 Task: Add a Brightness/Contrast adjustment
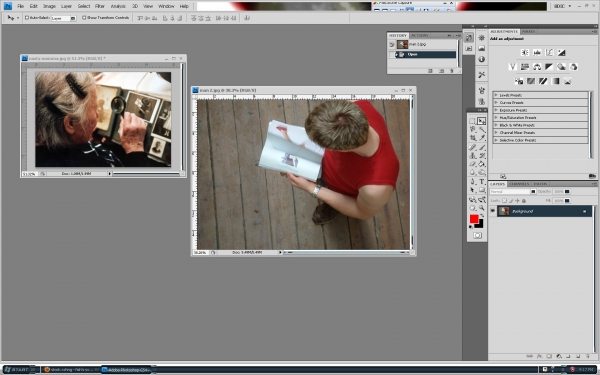pyautogui.click(x=525, y=52)
